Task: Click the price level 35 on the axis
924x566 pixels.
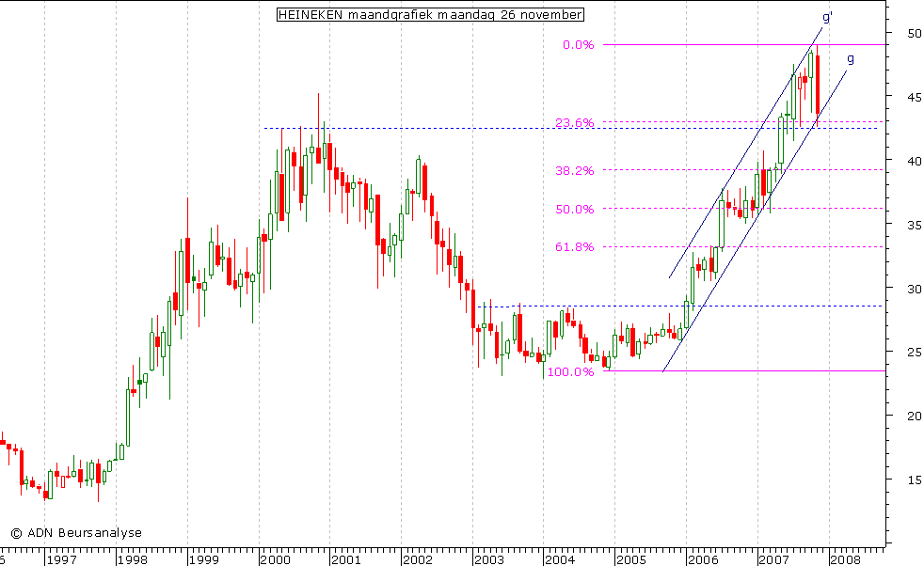Action: (x=915, y=225)
